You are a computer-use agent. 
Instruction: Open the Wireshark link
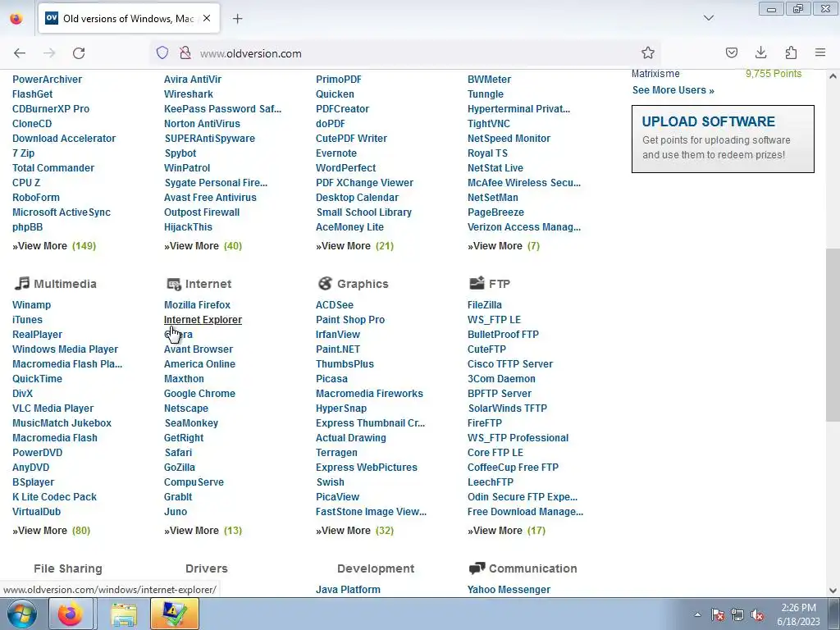coord(189,94)
